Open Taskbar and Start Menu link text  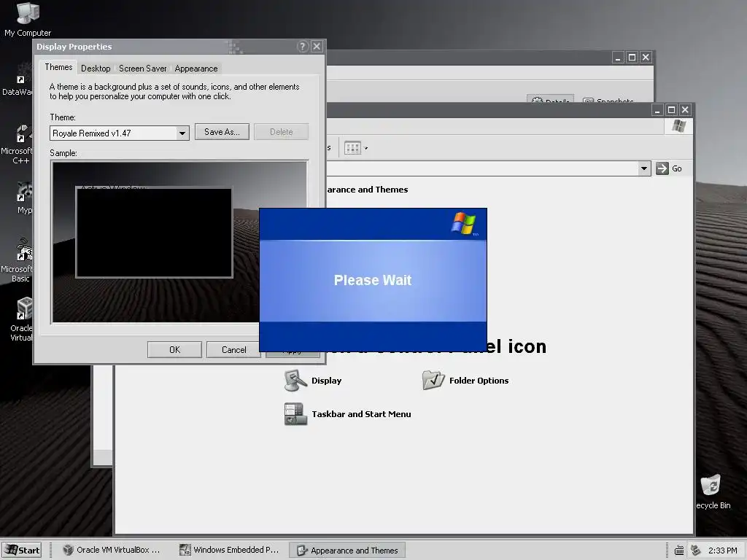click(361, 414)
